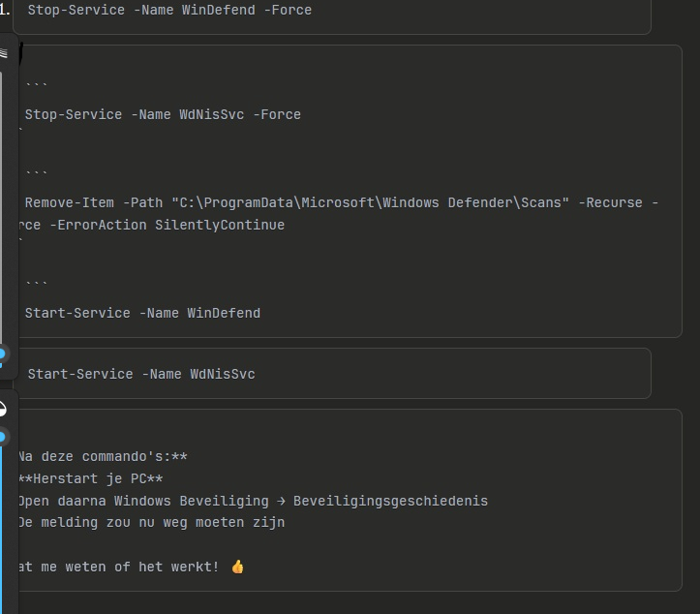Select the Start-Service WdNisSvc code block

pos(329,374)
